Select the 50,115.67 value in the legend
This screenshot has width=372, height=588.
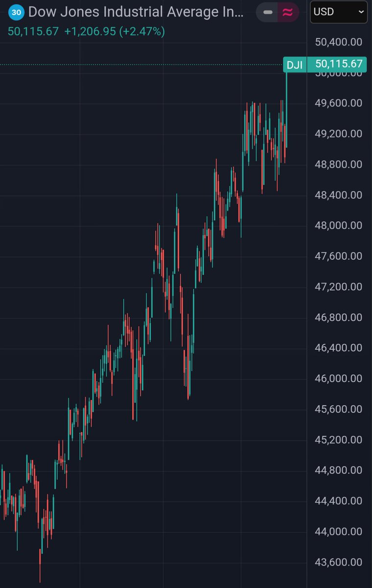[x=33, y=32]
